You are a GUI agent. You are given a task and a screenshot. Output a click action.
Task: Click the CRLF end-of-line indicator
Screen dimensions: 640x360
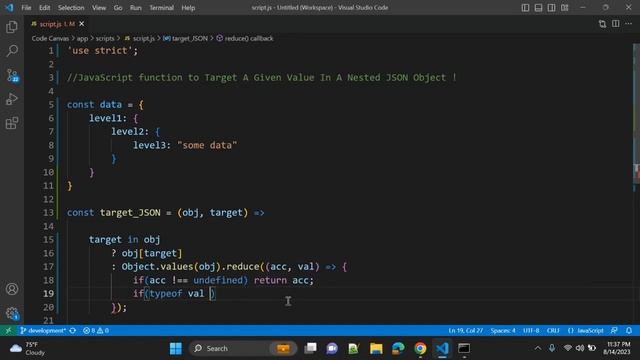553,331
